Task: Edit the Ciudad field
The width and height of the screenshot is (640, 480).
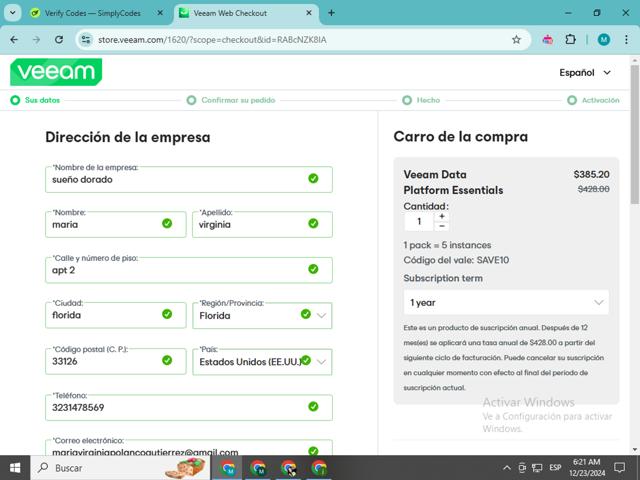Action: pos(116,315)
